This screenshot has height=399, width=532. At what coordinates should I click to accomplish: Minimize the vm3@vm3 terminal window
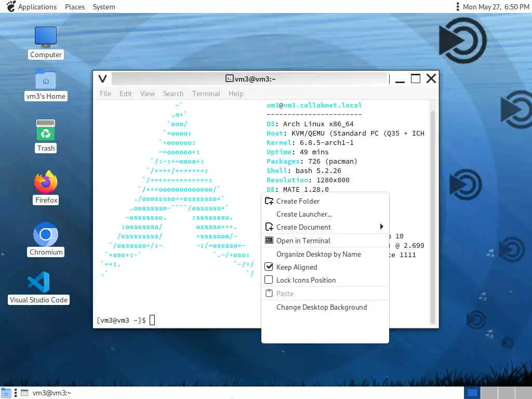(x=400, y=79)
